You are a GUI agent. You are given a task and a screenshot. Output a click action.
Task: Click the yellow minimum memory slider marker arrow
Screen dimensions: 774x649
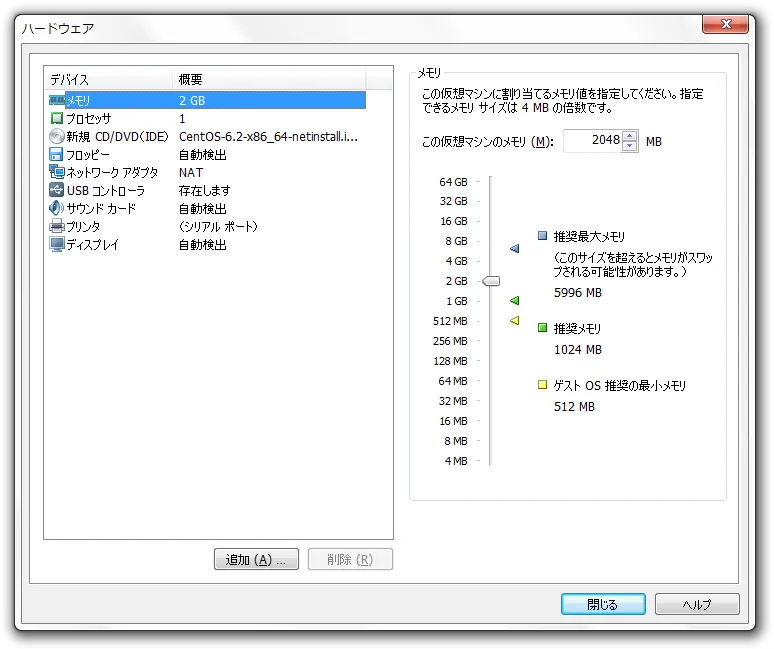[x=514, y=320]
